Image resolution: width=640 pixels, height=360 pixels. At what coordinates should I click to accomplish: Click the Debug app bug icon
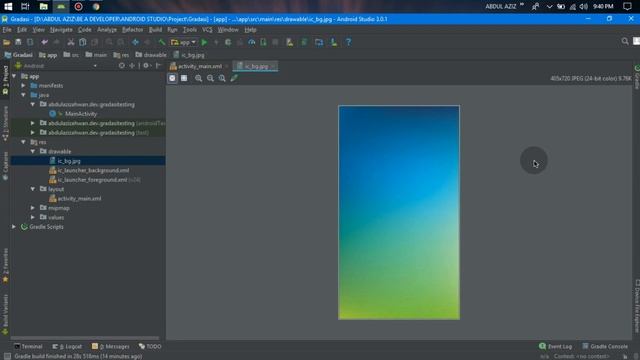click(228, 42)
